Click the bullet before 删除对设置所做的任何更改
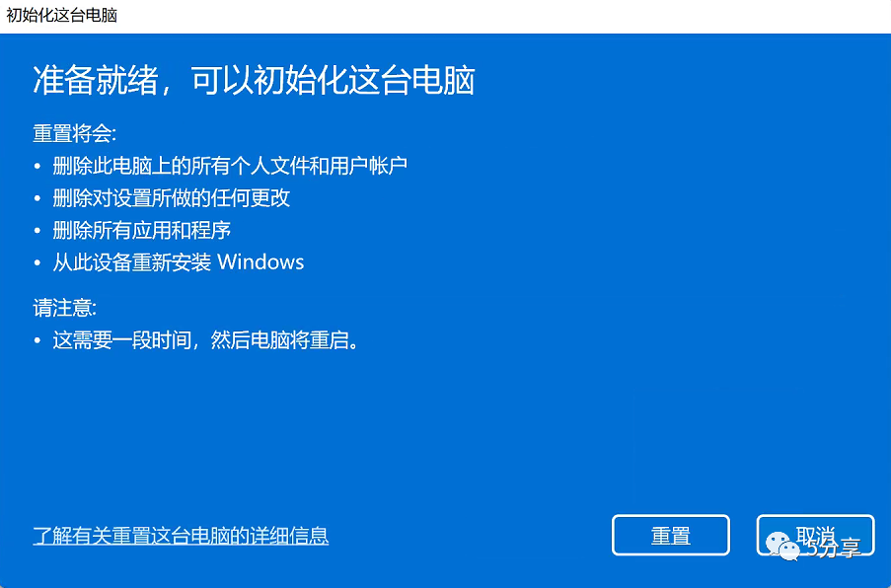 pyautogui.click(x=37, y=198)
